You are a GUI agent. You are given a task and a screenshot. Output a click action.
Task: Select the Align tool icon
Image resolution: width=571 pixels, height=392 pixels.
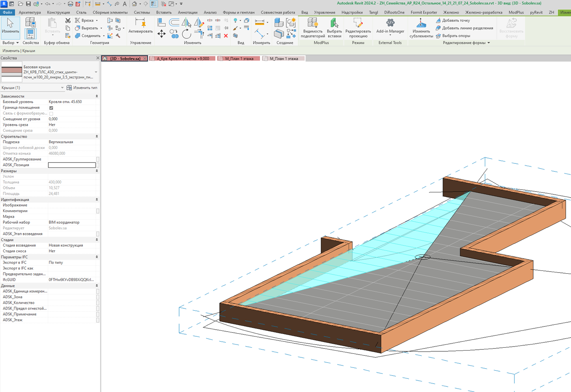pos(161,22)
